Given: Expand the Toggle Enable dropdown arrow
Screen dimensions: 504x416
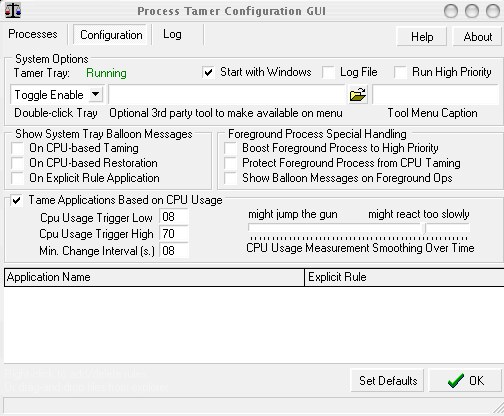Looking at the screenshot, I should 96,94.
